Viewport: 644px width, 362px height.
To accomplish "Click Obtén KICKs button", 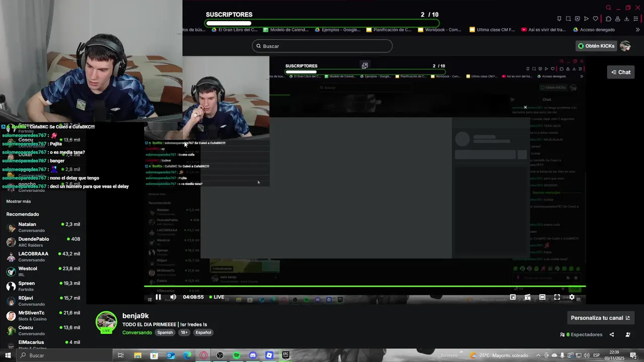I will pos(596,46).
